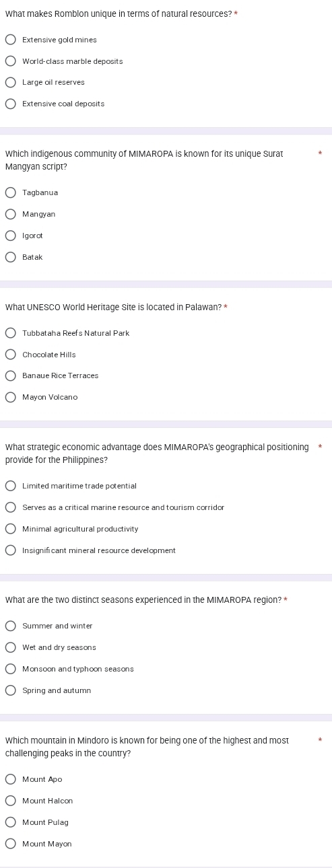Select the 'Mayon Volcano' answer
The height and width of the screenshot is (868, 332).
(x=11, y=398)
